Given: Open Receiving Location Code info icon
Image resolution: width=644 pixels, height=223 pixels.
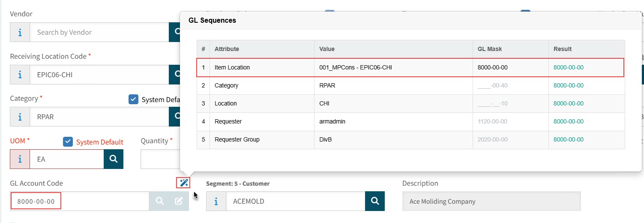Looking at the screenshot, I should 20,75.
